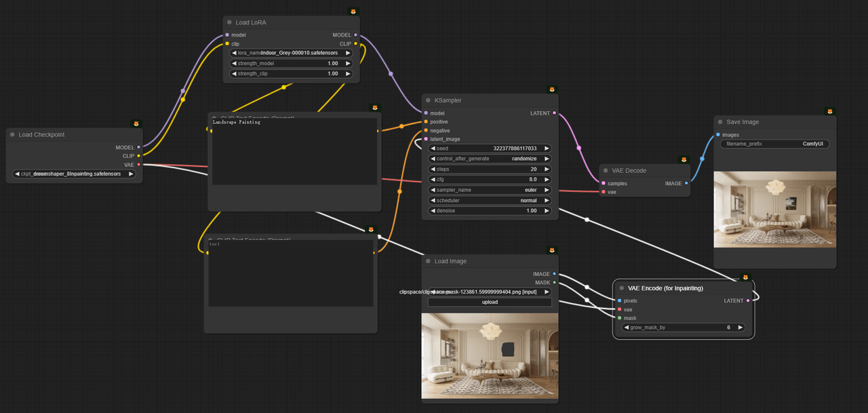Click the CLIP output port on Load LoRA

pyautogui.click(x=355, y=44)
